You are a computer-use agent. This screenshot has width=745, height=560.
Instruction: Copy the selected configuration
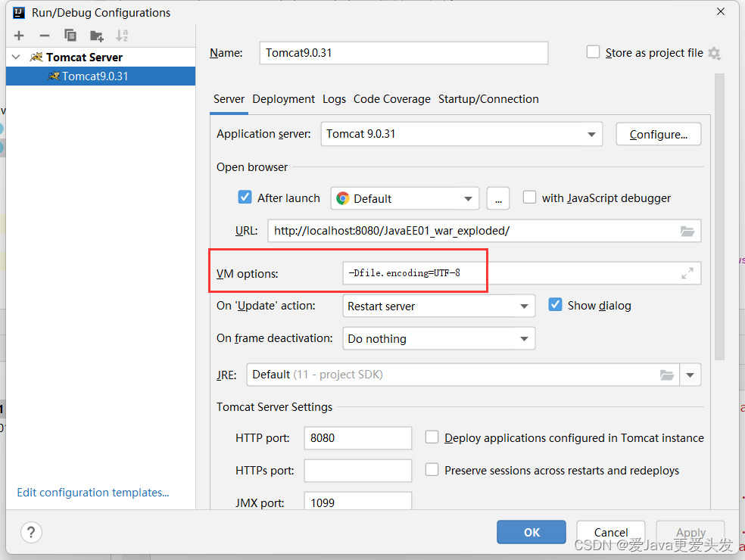click(x=70, y=36)
